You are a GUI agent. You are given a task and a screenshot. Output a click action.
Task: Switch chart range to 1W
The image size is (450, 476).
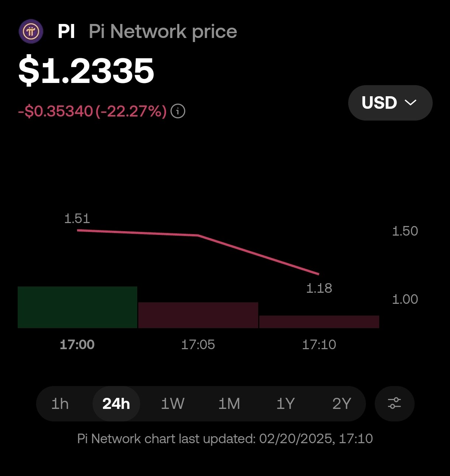(x=173, y=404)
